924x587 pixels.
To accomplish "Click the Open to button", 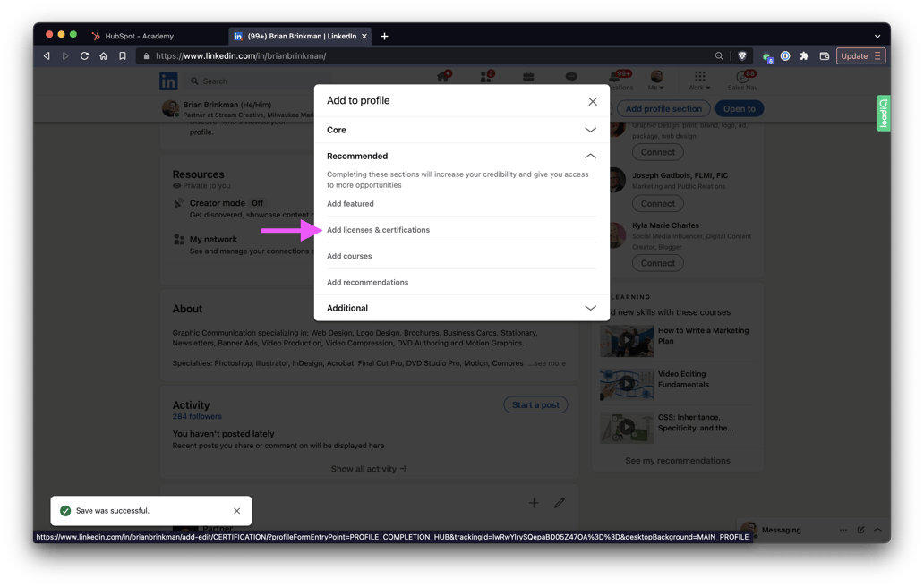I will click(739, 108).
